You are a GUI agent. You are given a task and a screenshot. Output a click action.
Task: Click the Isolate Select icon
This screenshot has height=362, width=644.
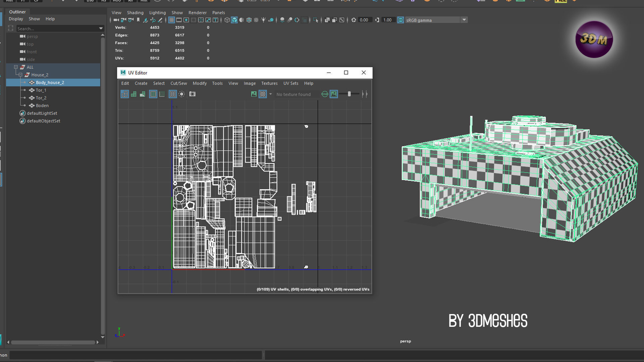pyautogui.click(x=316, y=20)
